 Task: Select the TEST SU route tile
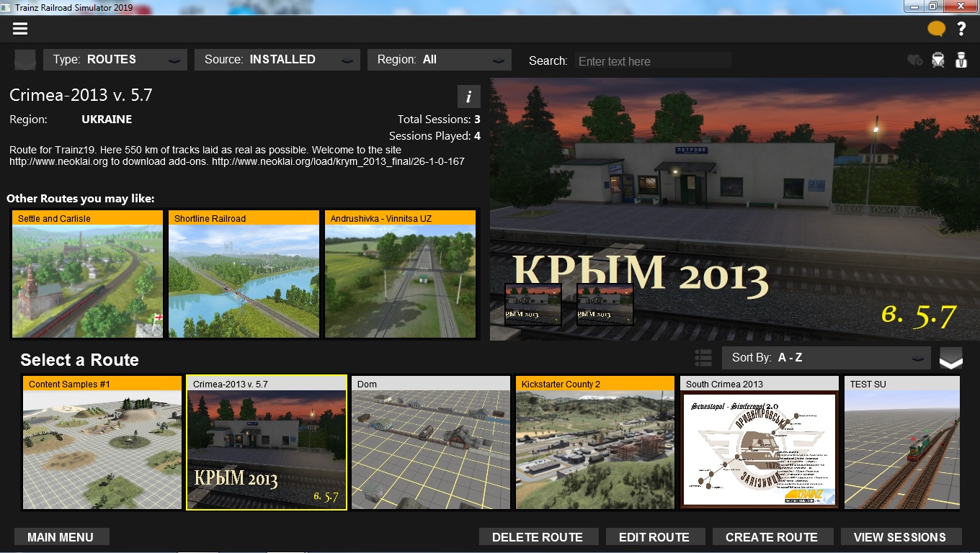pyautogui.click(x=902, y=442)
